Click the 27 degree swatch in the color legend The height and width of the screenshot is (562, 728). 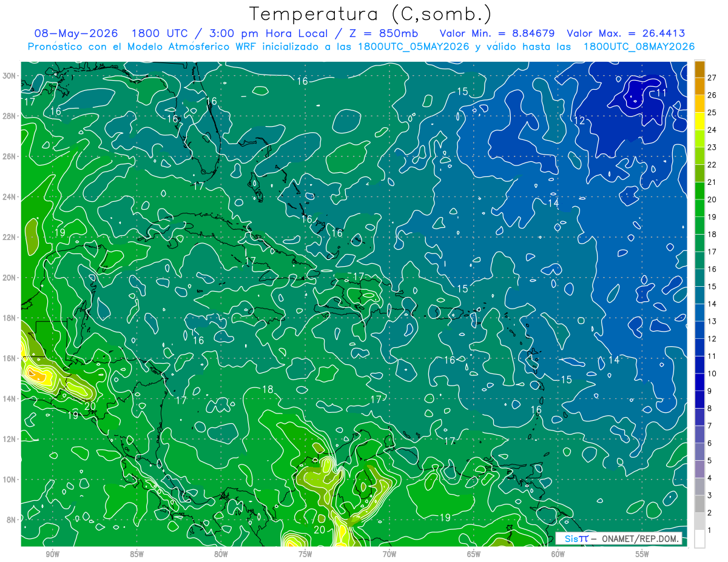click(699, 69)
